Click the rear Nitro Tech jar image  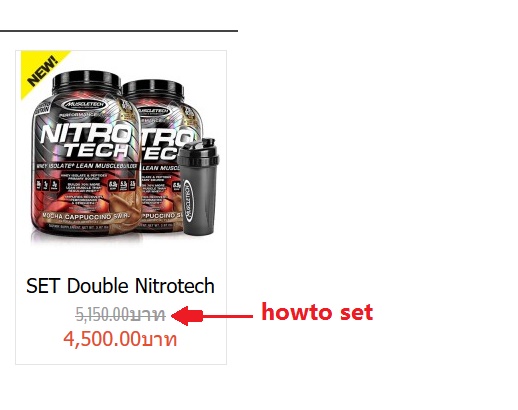point(160,157)
